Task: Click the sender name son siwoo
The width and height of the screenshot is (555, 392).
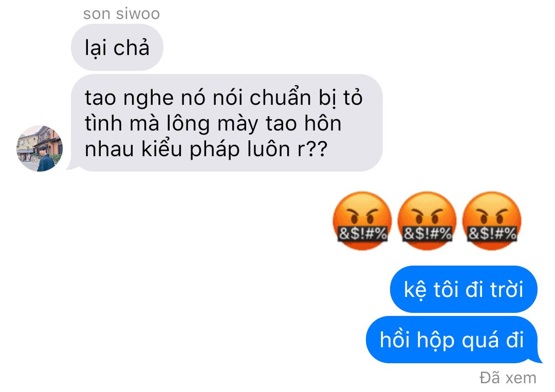Action: pos(121,14)
